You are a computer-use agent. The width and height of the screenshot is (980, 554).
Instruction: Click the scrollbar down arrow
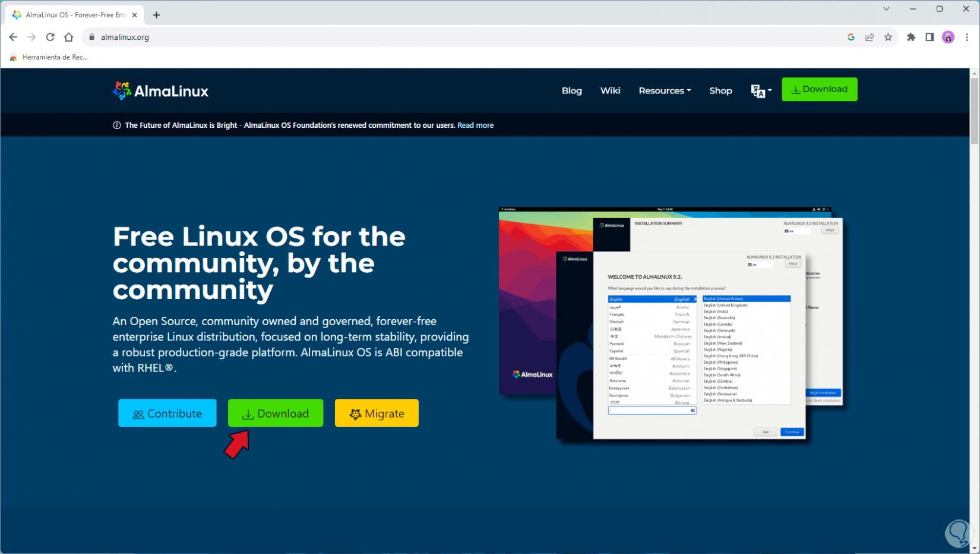pos(974,549)
